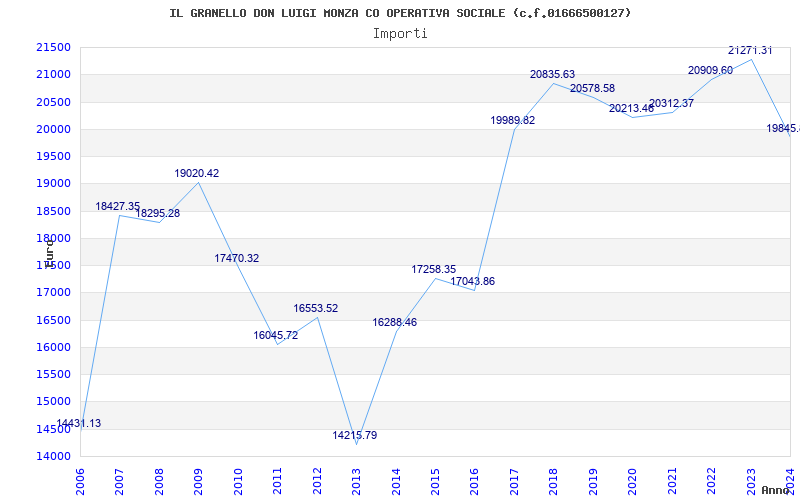Select the data label 19020.42
The height and width of the screenshot is (500, 800).
(x=196, y=173)
